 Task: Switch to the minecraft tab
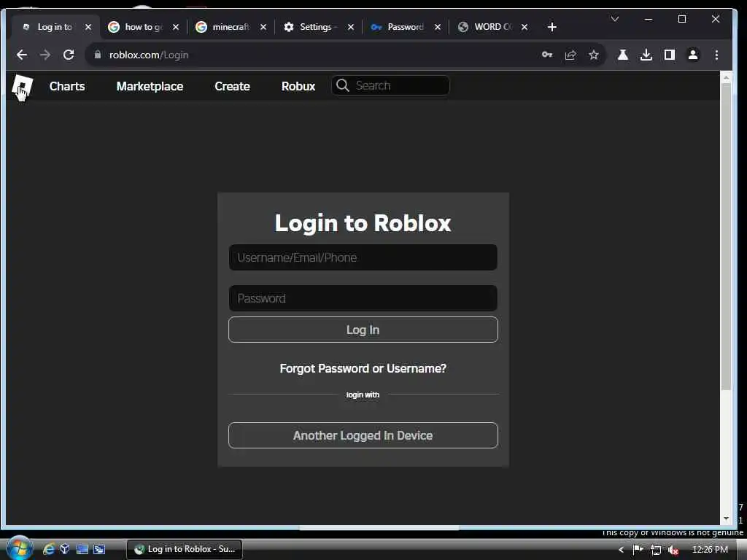pyautogui.click(x=231, y=27)
